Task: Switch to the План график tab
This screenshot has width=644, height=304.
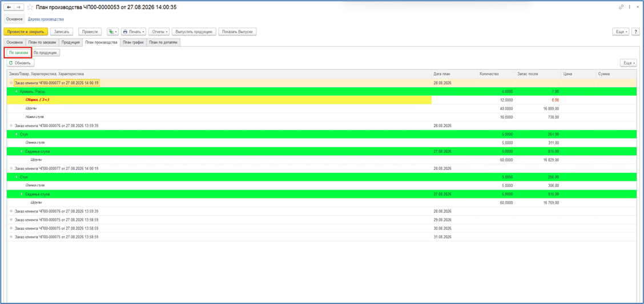Action: point(134,42)
